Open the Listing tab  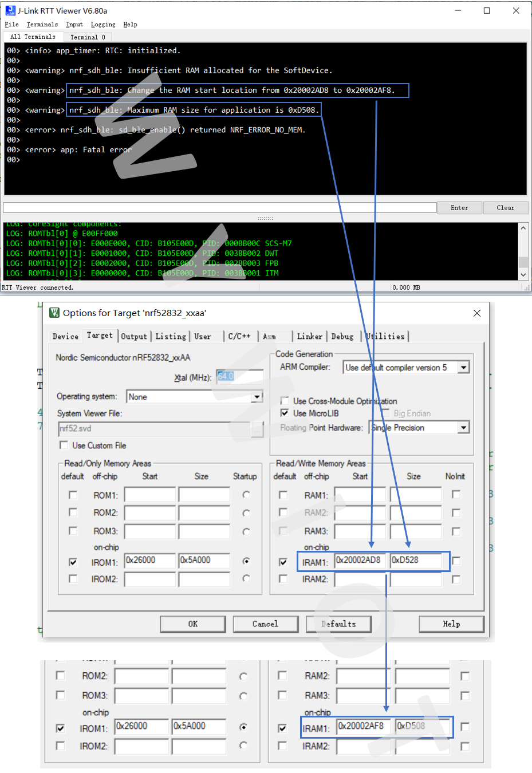point(171,337)
